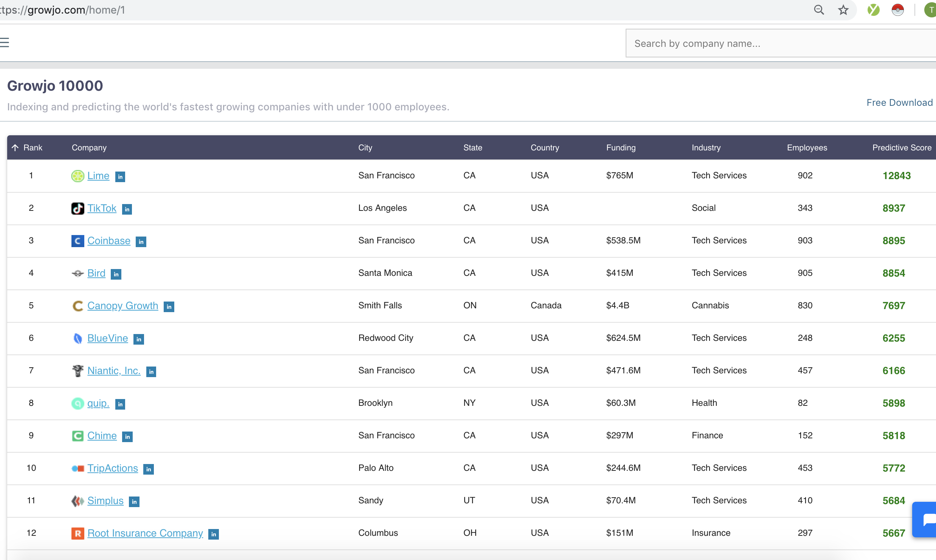Click the browser URL address bar

tap(378, 10)
